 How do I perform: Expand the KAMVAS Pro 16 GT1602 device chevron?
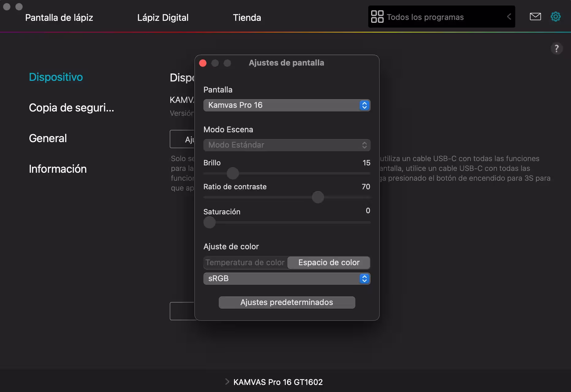tap(227, 382)
